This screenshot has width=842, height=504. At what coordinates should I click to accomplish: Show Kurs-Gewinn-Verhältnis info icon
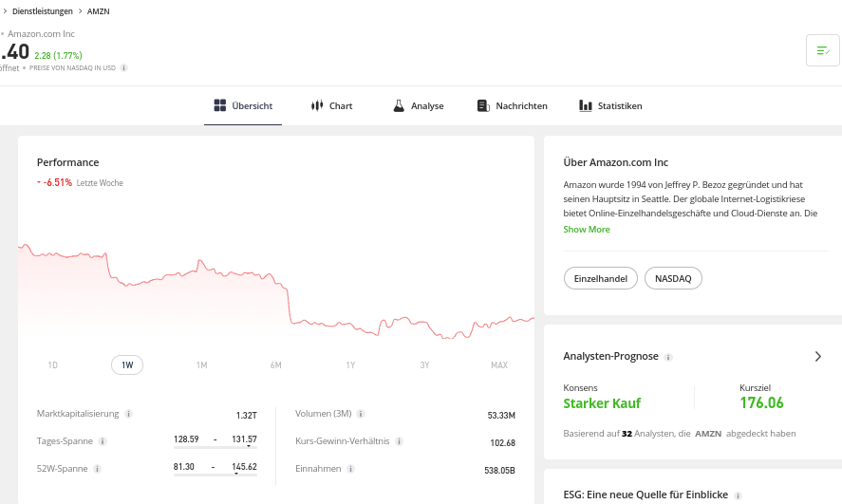[399, 441]
